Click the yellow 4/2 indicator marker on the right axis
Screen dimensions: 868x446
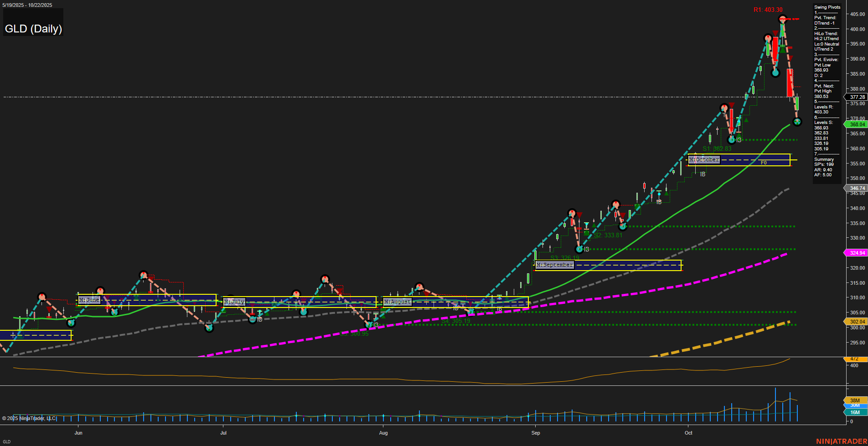[854, 359]
